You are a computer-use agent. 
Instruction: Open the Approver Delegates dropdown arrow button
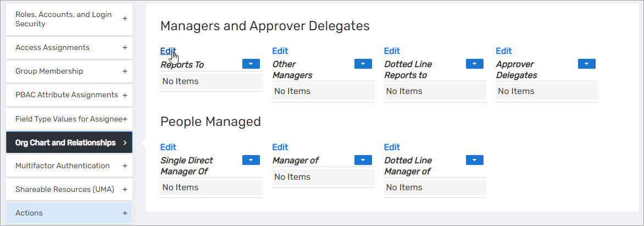586,64
